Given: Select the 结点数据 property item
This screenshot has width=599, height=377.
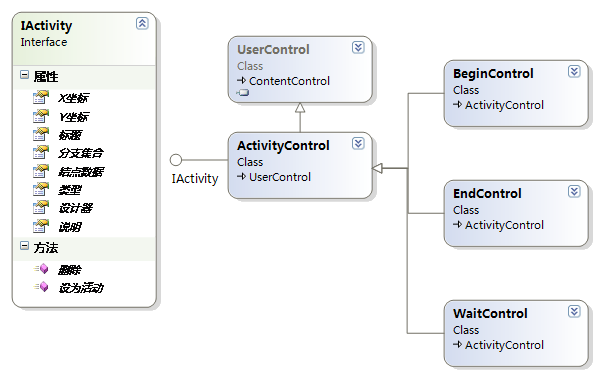Looking at the screenshot, I should [81, 172].
